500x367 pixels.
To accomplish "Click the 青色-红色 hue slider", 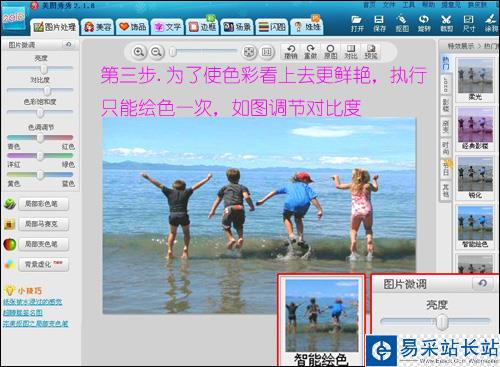I will coord(40,138).
